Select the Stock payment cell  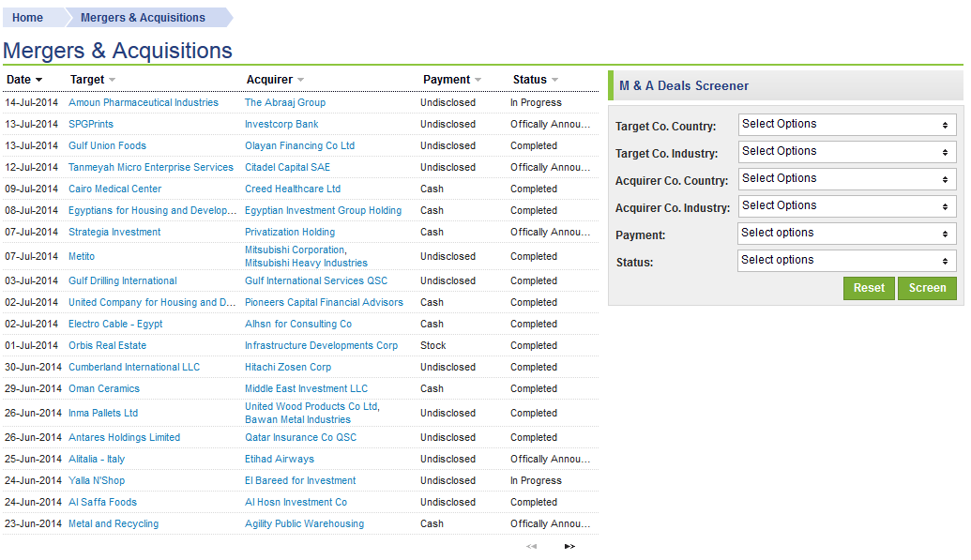(x=432, y=346)
